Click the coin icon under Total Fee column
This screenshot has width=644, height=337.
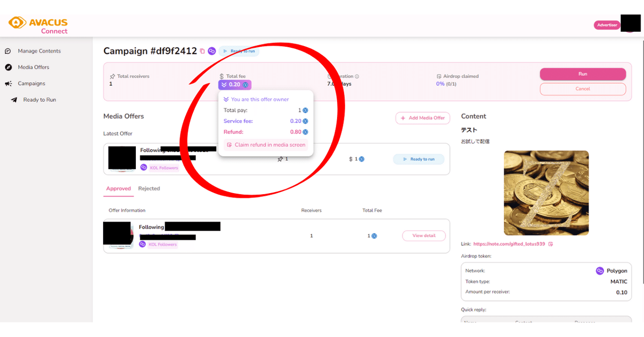pos(374,236)
